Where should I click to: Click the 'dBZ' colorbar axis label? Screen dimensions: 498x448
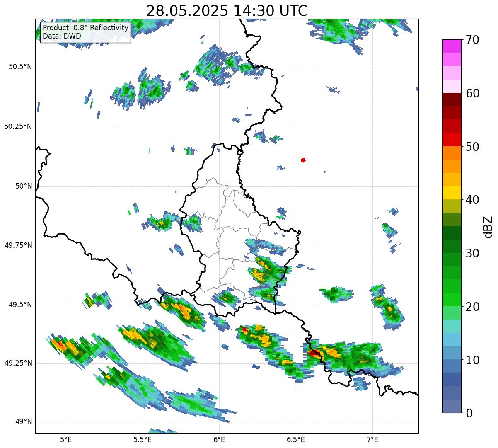[x=488, y=226]
